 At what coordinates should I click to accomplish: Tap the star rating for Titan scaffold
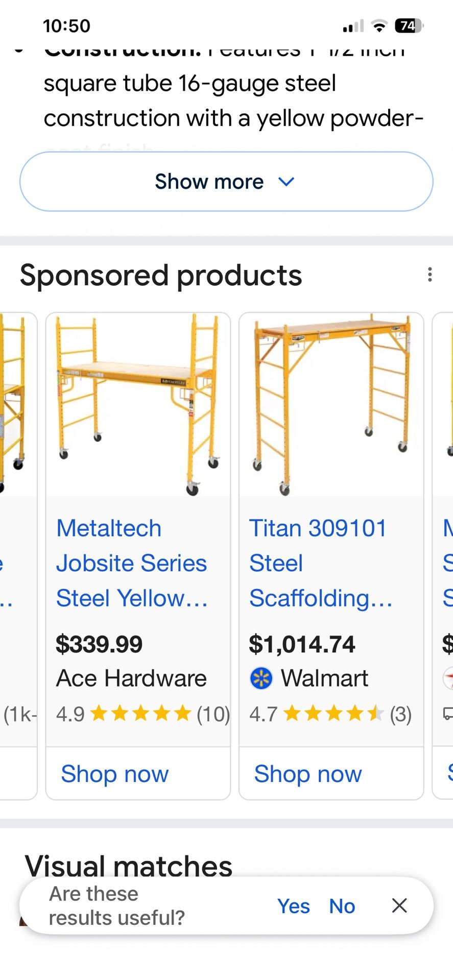point(333,714)
